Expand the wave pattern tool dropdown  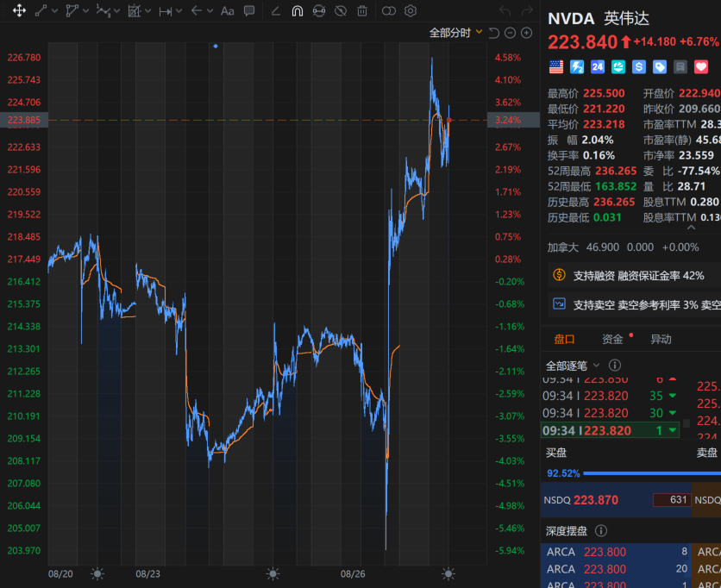(x=116, y=10)
